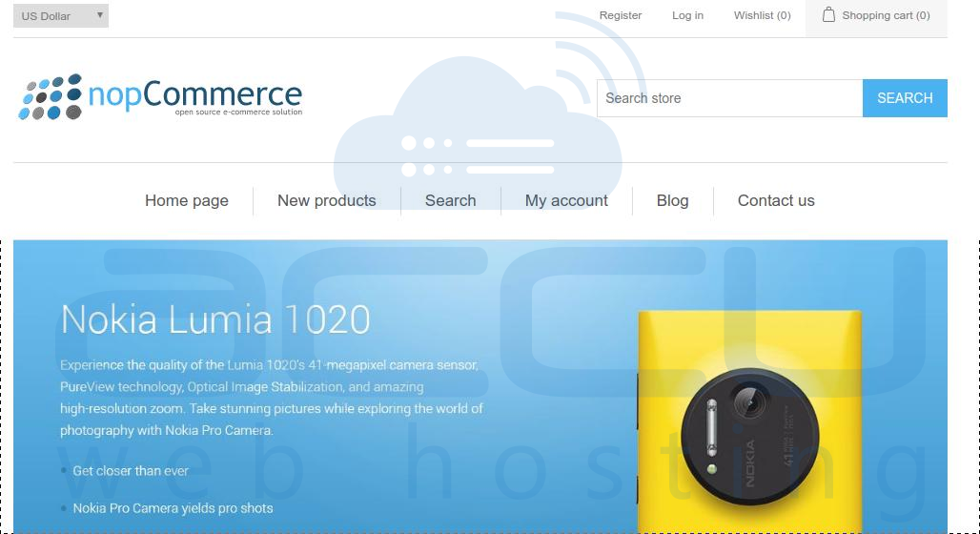This screenshot has height=534, width=980.
Task: Click the Nokia Lumia 1020 banner heading
Action: (215, 319)
